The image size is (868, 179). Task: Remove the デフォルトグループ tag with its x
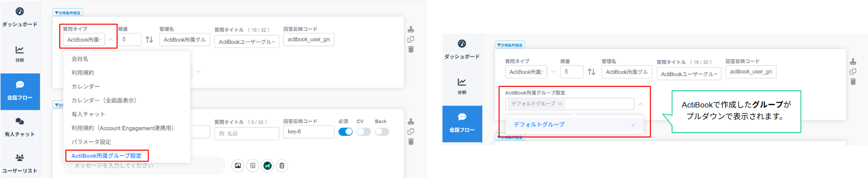point(560,104)
